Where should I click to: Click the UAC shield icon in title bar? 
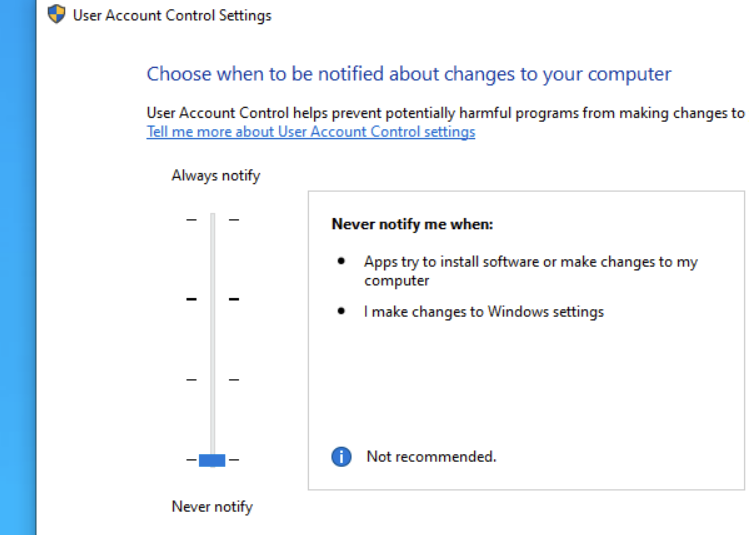[x=57, y=15]
